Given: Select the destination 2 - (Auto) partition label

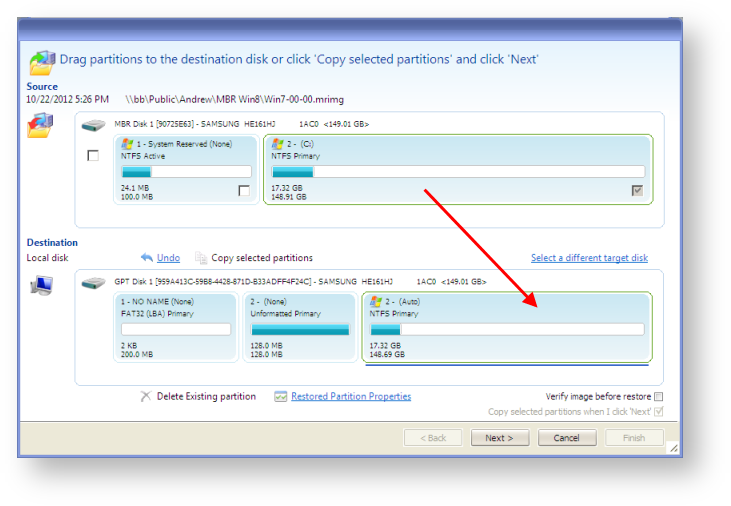Looking at the screenshot, I should pyautogui.click(x=402, y=302).
